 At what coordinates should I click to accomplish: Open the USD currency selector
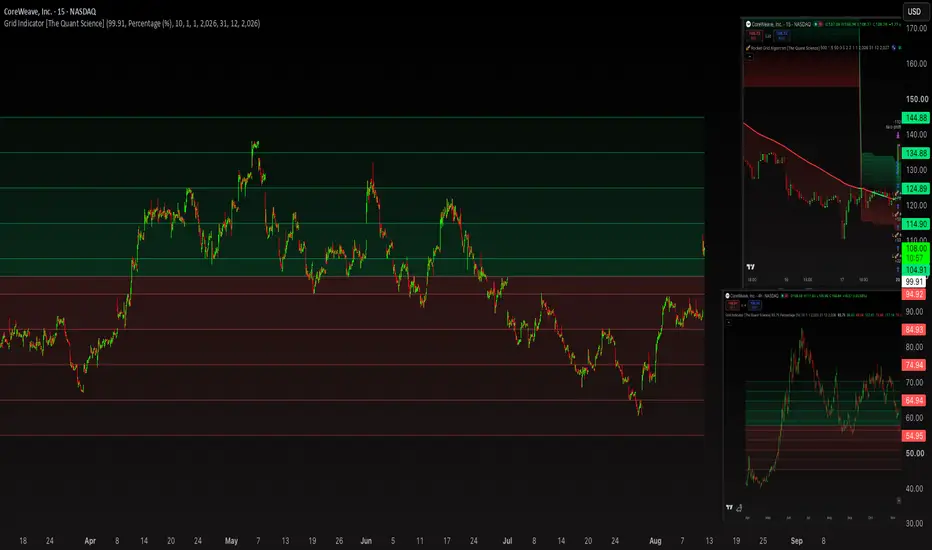(x=914, y=11)
